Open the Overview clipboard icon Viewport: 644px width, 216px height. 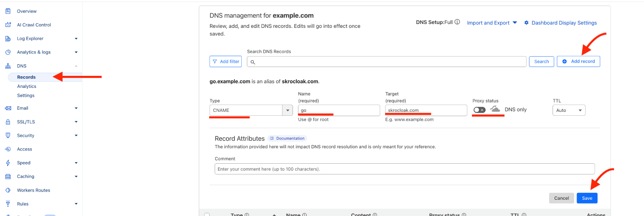8,11
